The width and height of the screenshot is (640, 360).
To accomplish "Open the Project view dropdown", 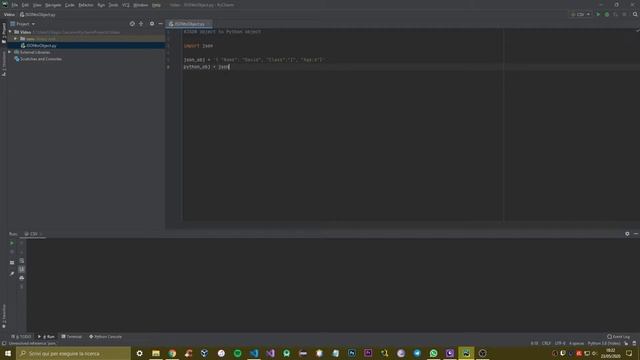I will click(23, 24).
